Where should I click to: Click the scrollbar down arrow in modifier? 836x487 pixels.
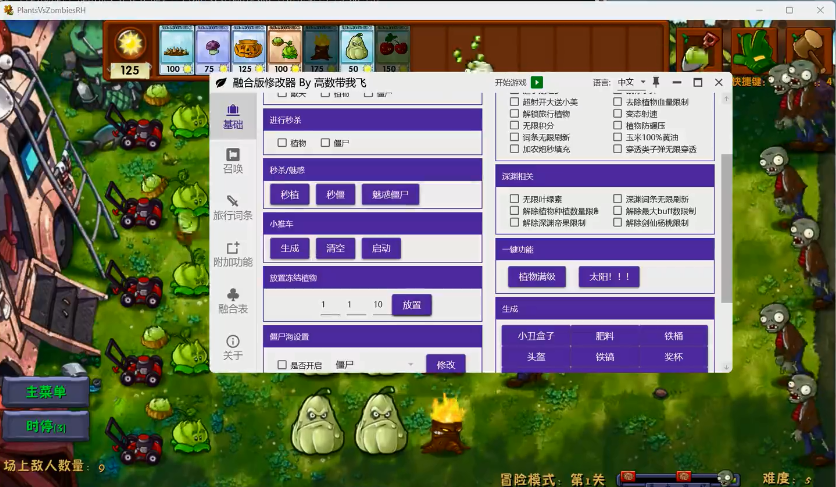coord(726,367)
